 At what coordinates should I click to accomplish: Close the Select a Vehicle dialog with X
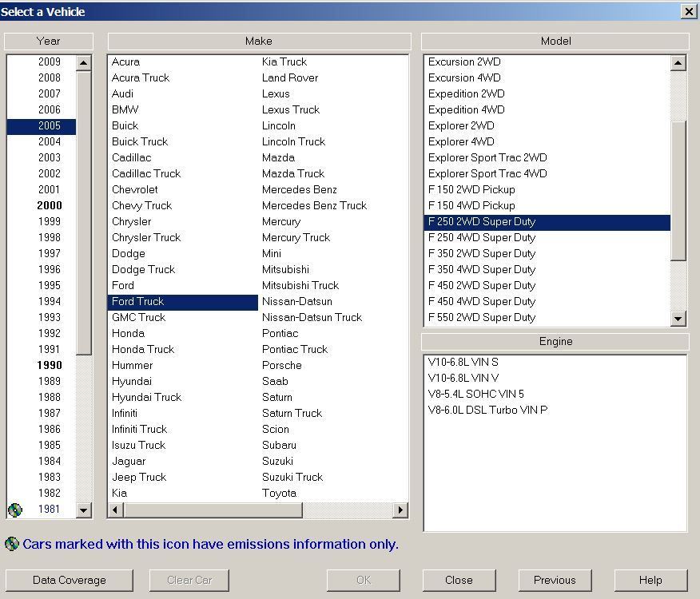(688, 11)
